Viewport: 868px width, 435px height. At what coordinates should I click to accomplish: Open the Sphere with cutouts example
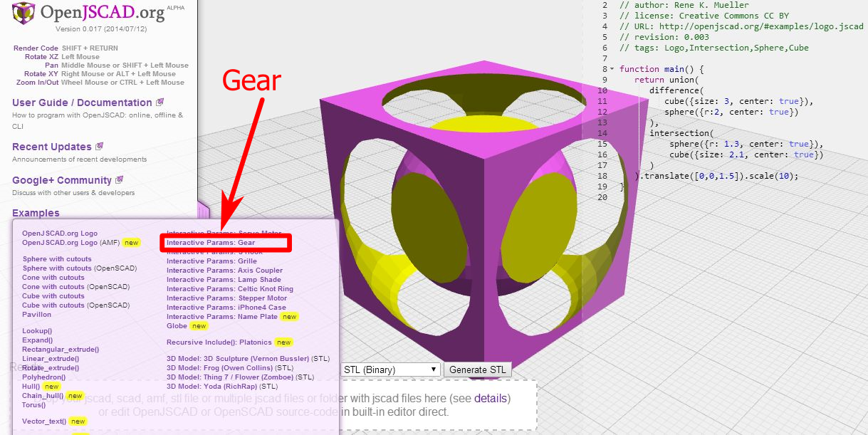58,259
